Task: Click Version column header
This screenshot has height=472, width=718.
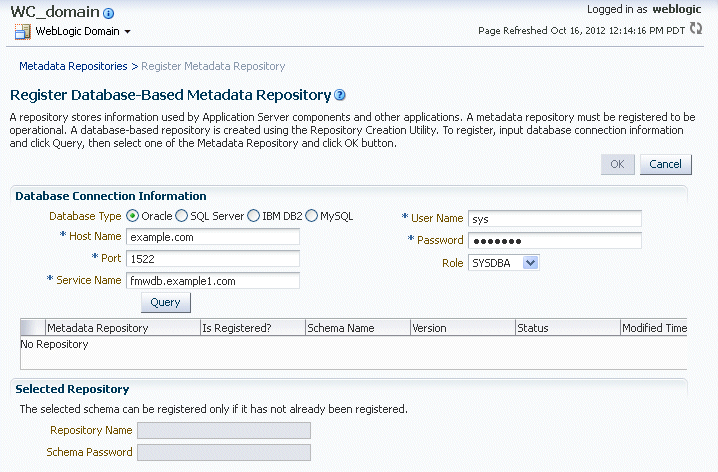Action: tap(462, 328)
